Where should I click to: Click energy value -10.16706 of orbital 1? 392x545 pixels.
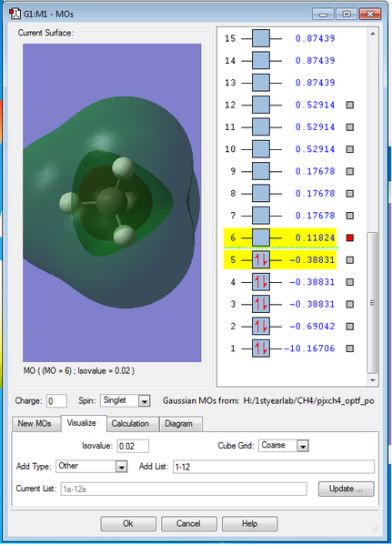(309, 348)
